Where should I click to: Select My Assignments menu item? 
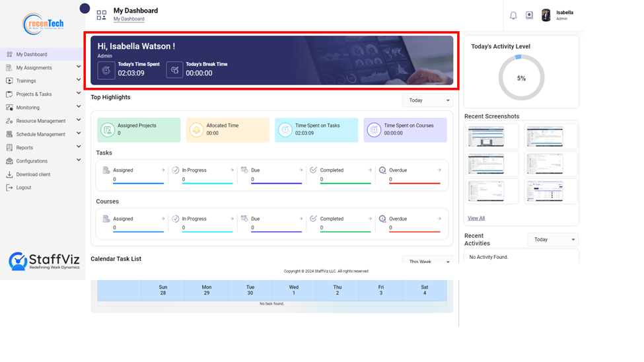point(34,68)
